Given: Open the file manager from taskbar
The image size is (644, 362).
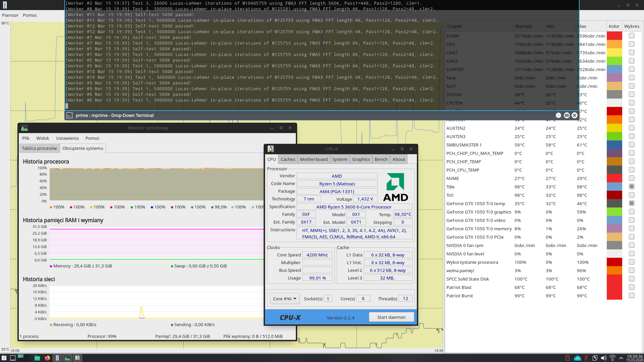Looking at the screenshot, I should coord(37,358).
